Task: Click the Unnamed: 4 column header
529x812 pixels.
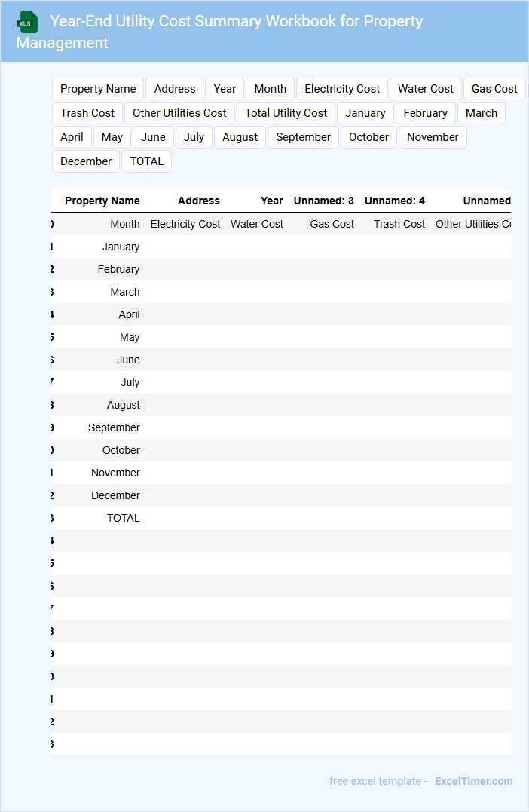Action: pos(394,201)
